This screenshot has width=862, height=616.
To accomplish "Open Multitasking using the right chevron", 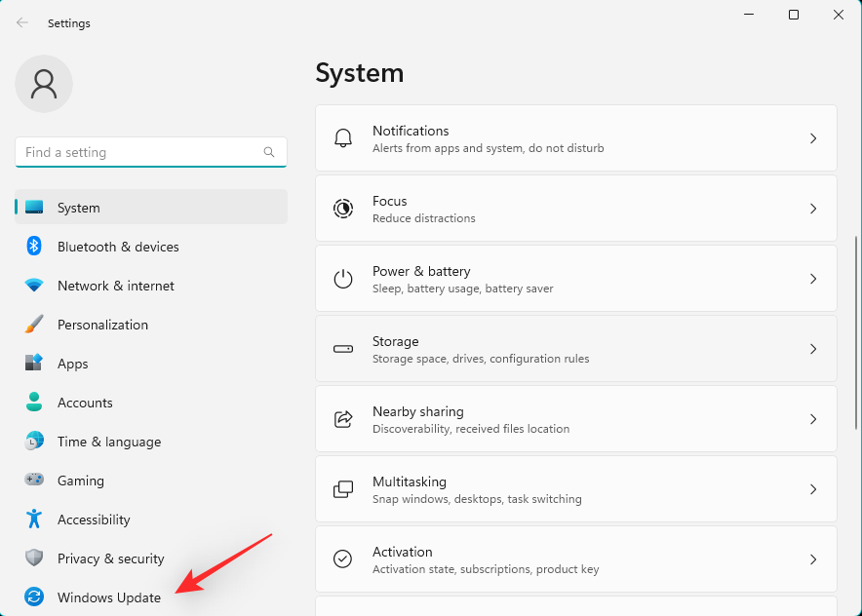I will [813, 489].
